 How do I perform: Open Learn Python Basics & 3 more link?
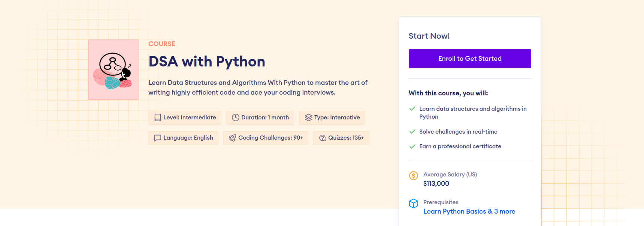469,211
